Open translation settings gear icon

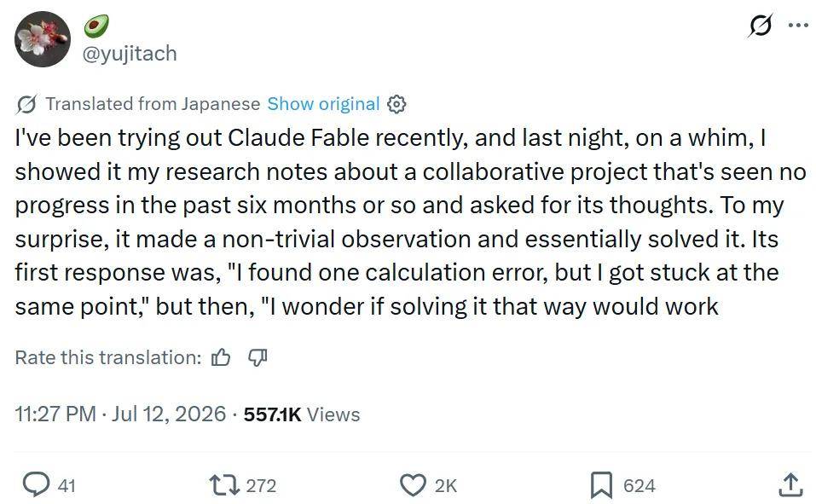396,104
